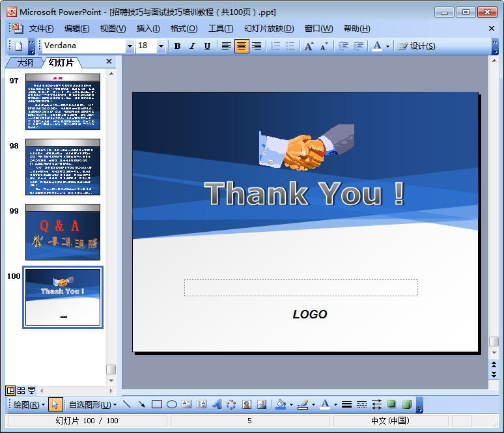Open the 格式(O) menu
The width and height of the screenshot is (504, 433).
(x=184, y=29)
